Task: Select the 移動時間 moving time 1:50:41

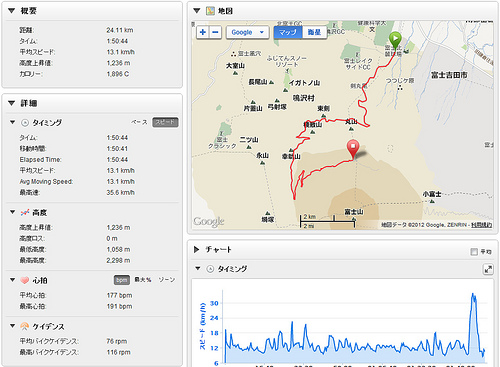Action: point(117,148)
